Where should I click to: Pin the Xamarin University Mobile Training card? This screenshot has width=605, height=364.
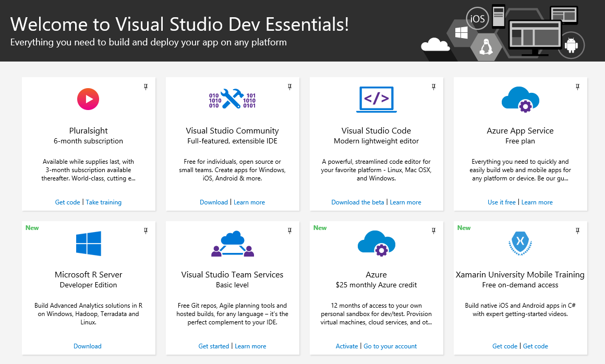tap(577, 230)
